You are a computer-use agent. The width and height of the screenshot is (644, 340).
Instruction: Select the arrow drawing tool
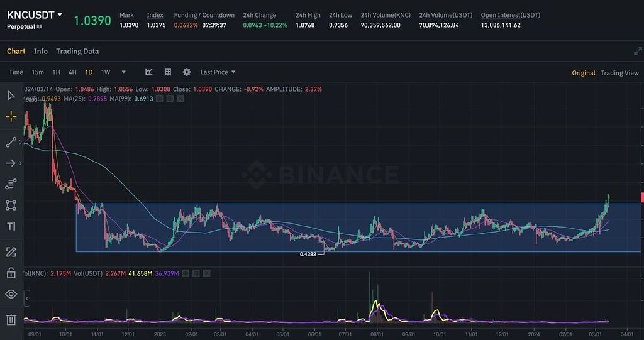click(x=10, y=163)
